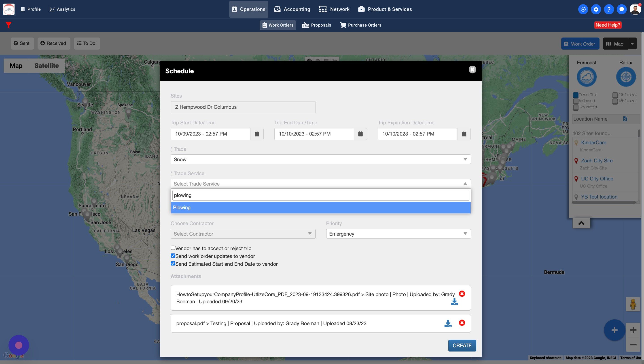Click the red filter funnel icon

(x=8, y=25)
